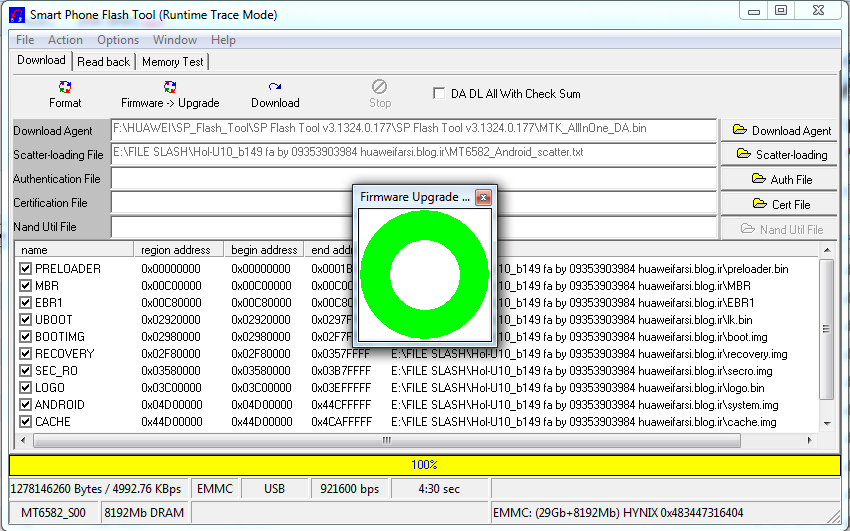Click the Scatter-loading File path field
The image size is (850, 531).
[414, 154]
